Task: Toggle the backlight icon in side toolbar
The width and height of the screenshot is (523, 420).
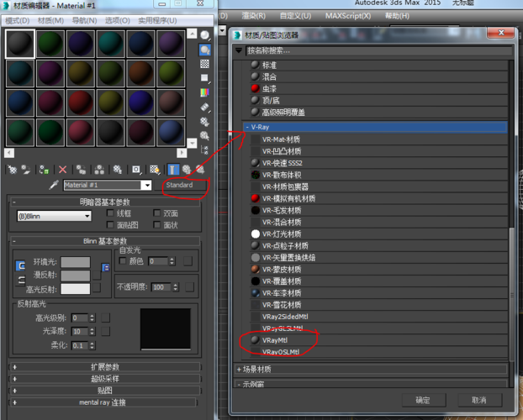Action: click(x=204, y=50)
